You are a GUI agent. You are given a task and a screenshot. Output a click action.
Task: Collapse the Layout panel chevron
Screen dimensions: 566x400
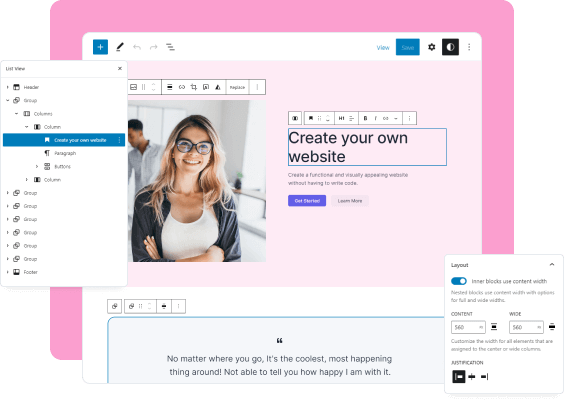[552, 265]
